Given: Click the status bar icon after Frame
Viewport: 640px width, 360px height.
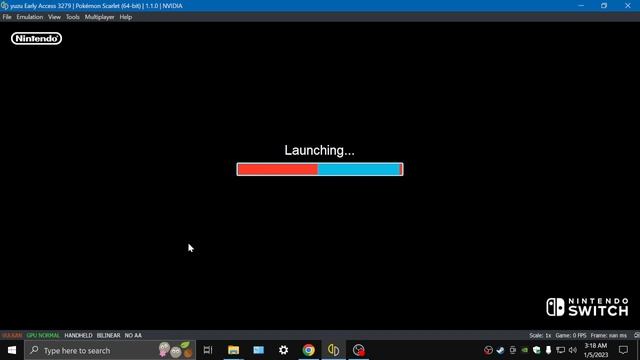Looking at the screenshot, I should [636, 336].
